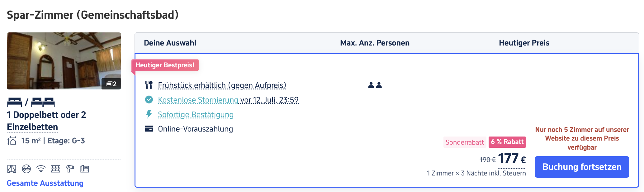Click the double bed icon

pyautogui.click(x=14, y=102)
